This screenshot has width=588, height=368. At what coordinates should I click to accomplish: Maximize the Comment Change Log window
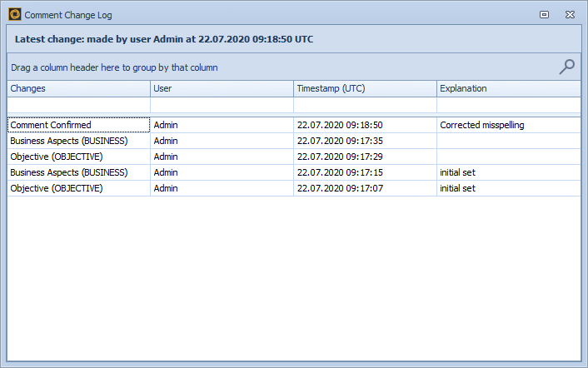point(544,14)
